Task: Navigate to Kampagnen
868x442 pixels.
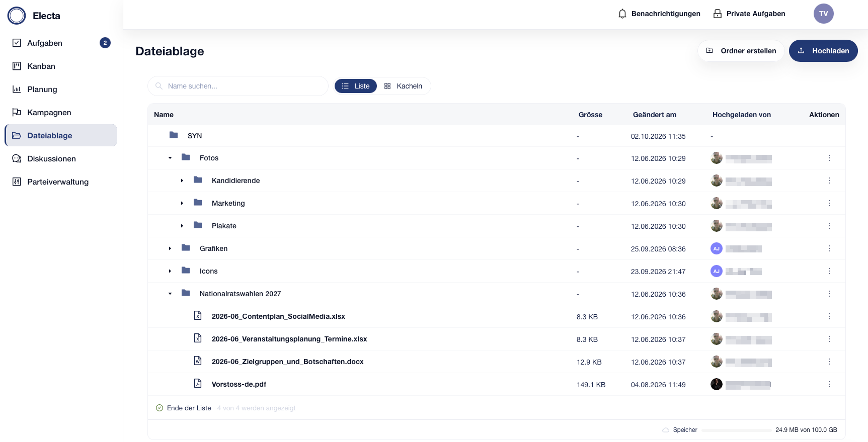Action: [61, 112]
